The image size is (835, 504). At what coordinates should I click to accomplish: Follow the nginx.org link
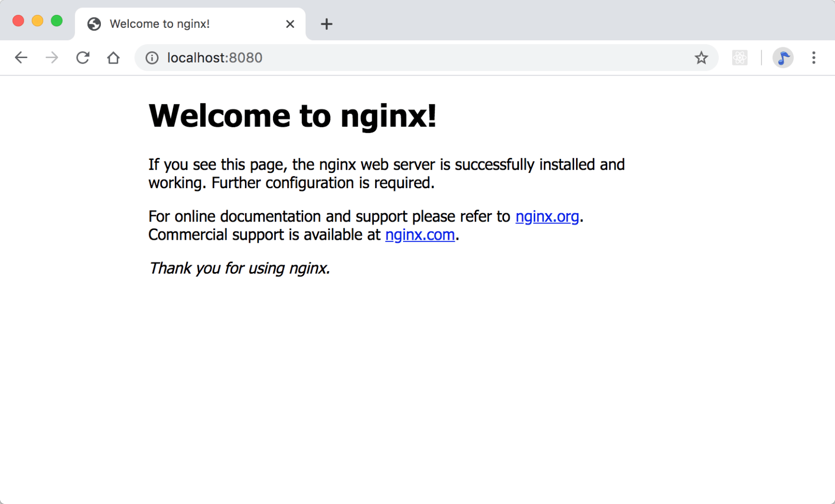point(547,216)
